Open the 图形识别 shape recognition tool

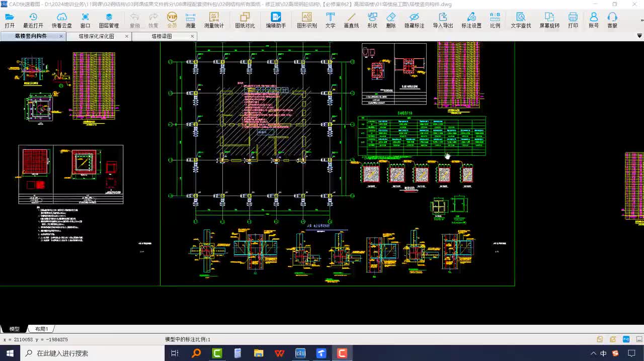click(307, 20)
